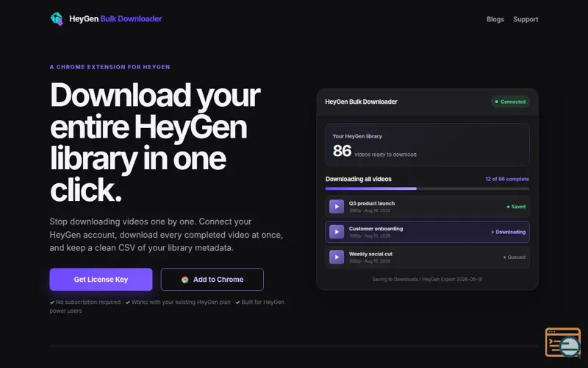Screen dimensions: 588x368
Task: Open the Blogs page
Action: pyautogui.click(x=495, y=19)
